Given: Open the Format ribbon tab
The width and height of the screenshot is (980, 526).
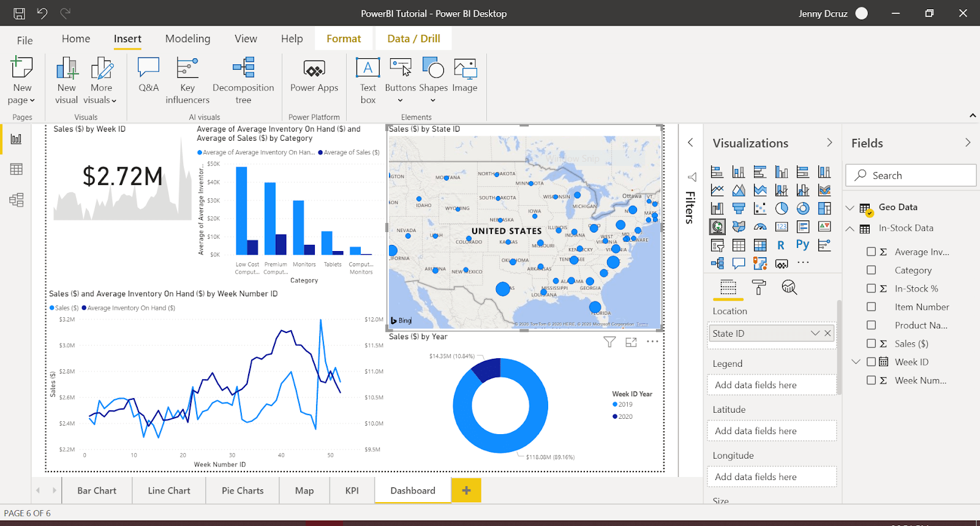Looking at the screenshot, I should point(344,39).
